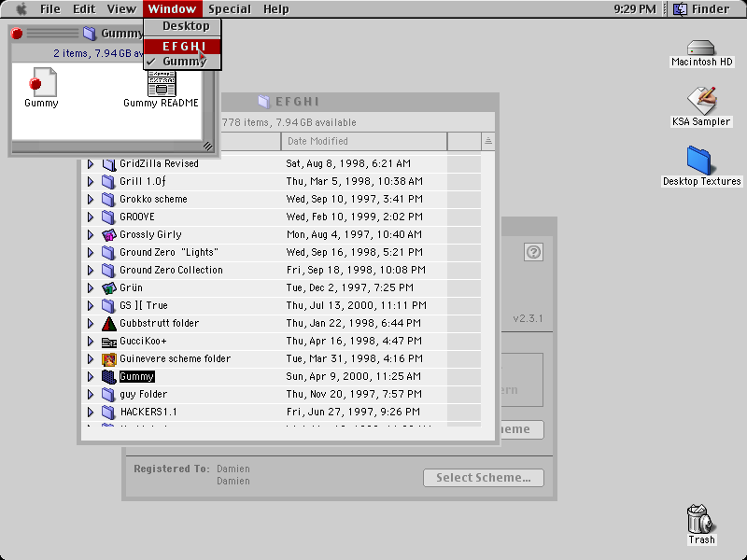Expand the HACKERS1.1 folder

(91, 412)
